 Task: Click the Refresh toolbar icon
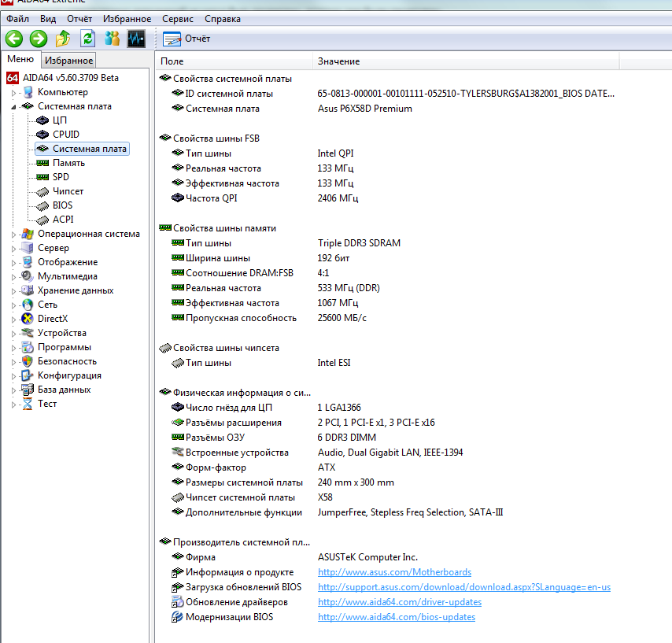pyautogui.click(x=87, y=39)
